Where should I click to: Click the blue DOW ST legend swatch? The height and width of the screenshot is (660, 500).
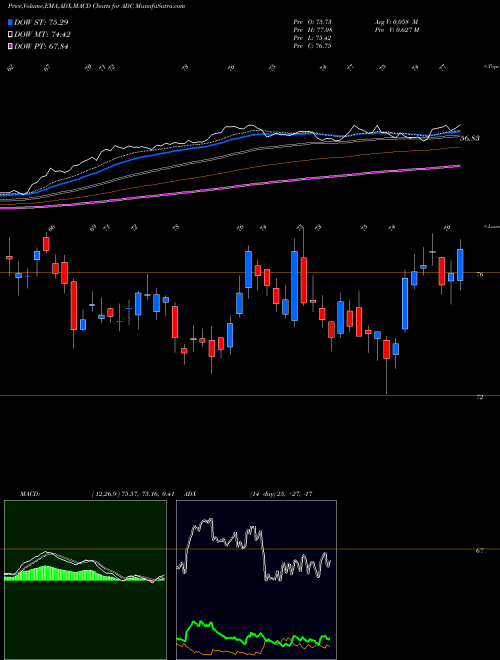(11, 22)
